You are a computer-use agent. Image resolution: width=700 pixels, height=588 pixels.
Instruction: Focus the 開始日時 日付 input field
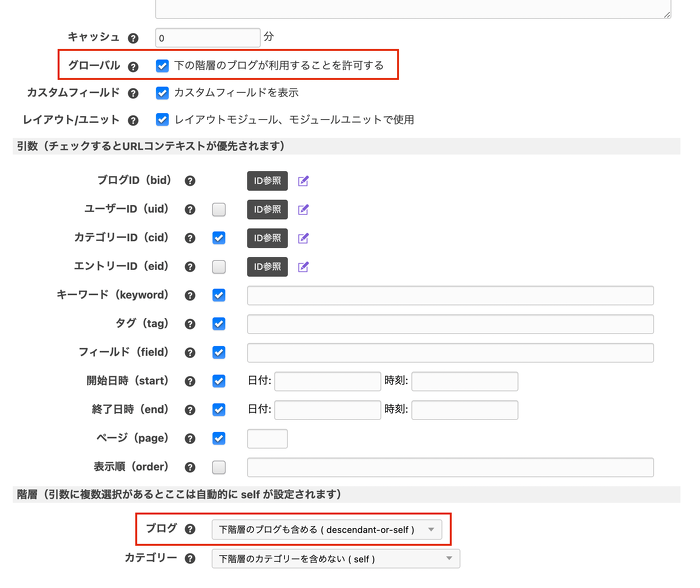click(x=327, y=381)
